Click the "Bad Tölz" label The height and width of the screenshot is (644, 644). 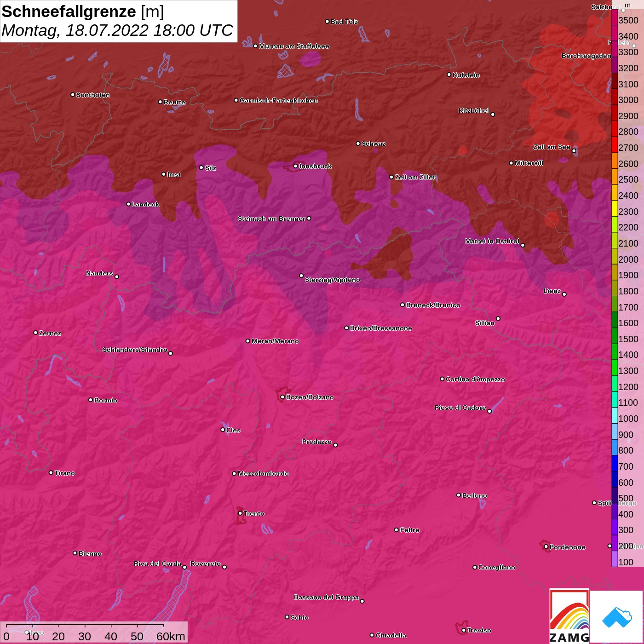click(x=344, y=22)
